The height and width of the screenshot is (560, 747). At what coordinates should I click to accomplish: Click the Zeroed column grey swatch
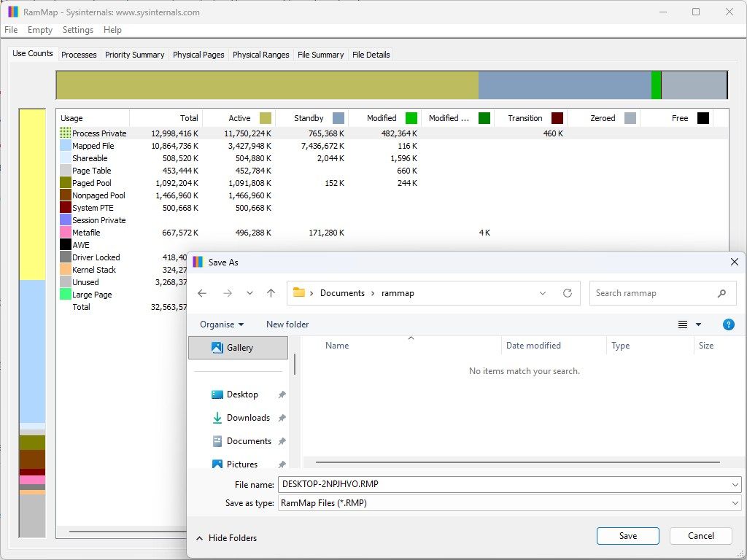pos(630,118)
